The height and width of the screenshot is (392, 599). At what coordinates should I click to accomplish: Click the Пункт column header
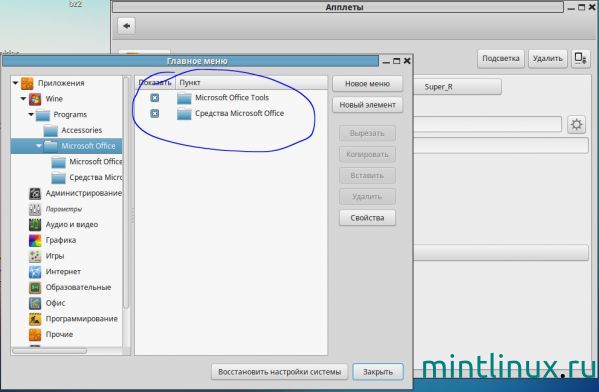[251, 83]
